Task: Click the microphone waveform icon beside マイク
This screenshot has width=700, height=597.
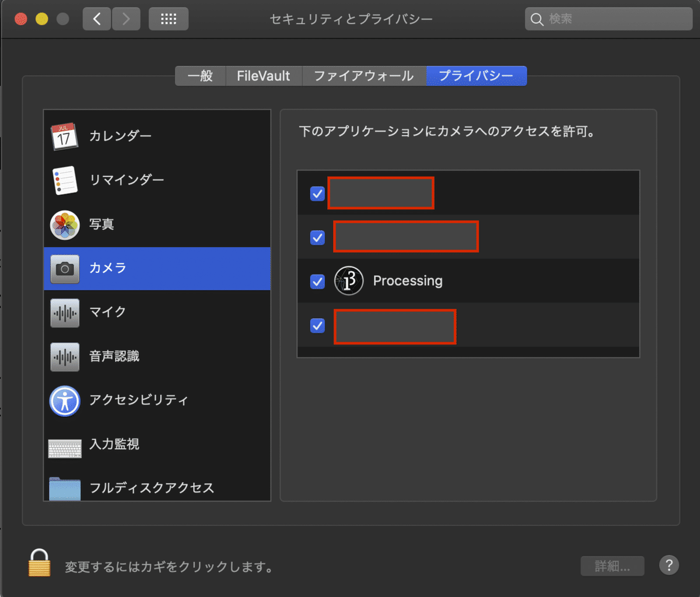Action: point(64,312)
